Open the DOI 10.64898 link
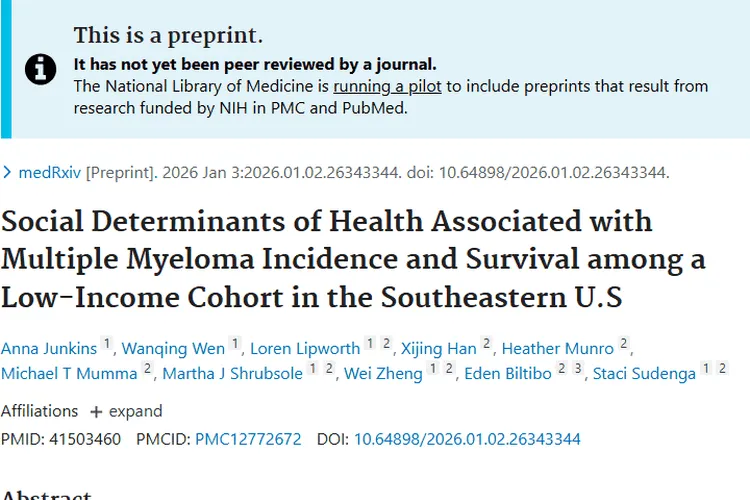 [x=467, y=439]
